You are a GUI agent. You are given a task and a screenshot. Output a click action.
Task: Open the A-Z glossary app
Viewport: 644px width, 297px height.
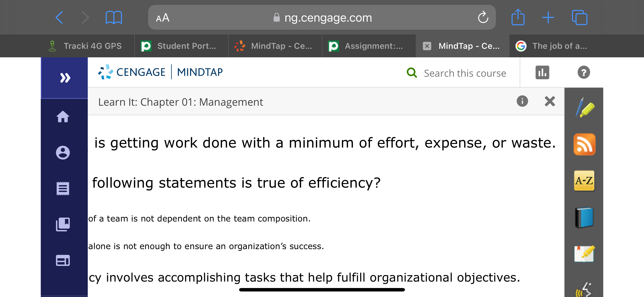585,181
